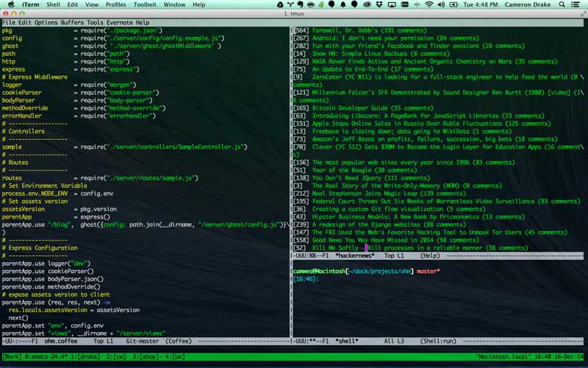Open the iTerm application menu
The width and height of the screenshot is (588, 368).
click(30, 4)
